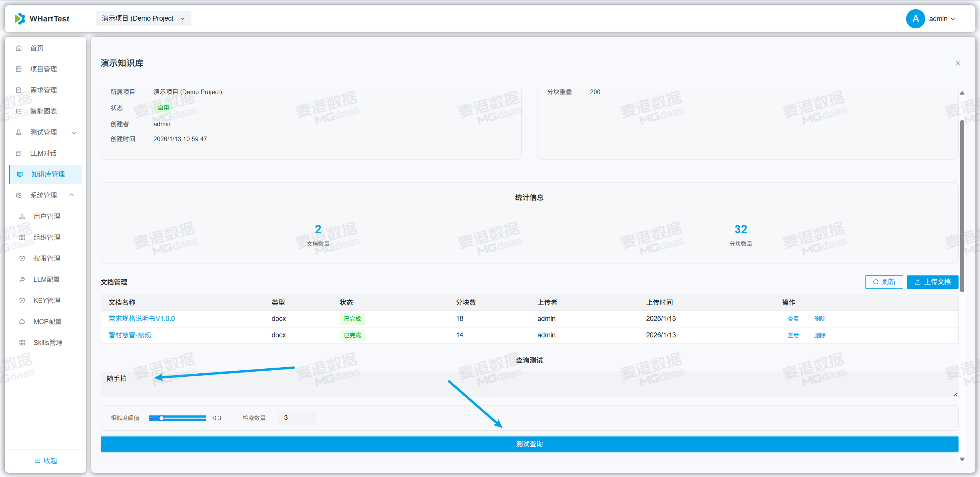Collapse the 系统管理 menu section

point(72,195)
